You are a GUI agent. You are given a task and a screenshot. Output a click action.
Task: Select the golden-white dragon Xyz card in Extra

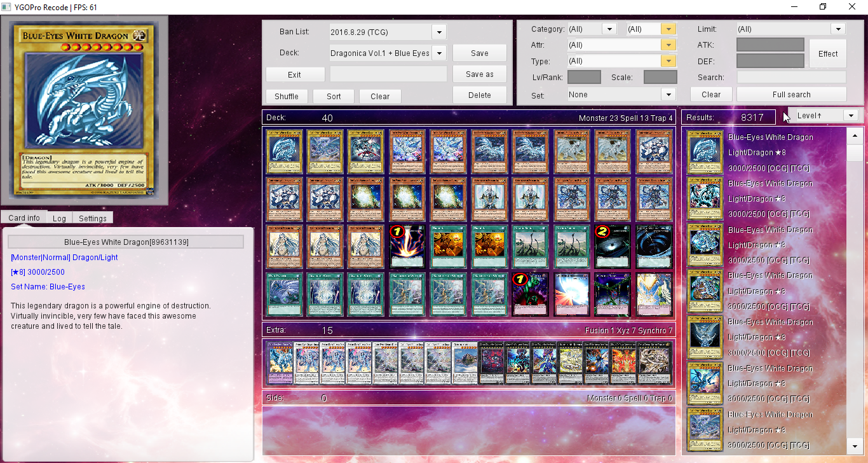click(x=571, y=363)
